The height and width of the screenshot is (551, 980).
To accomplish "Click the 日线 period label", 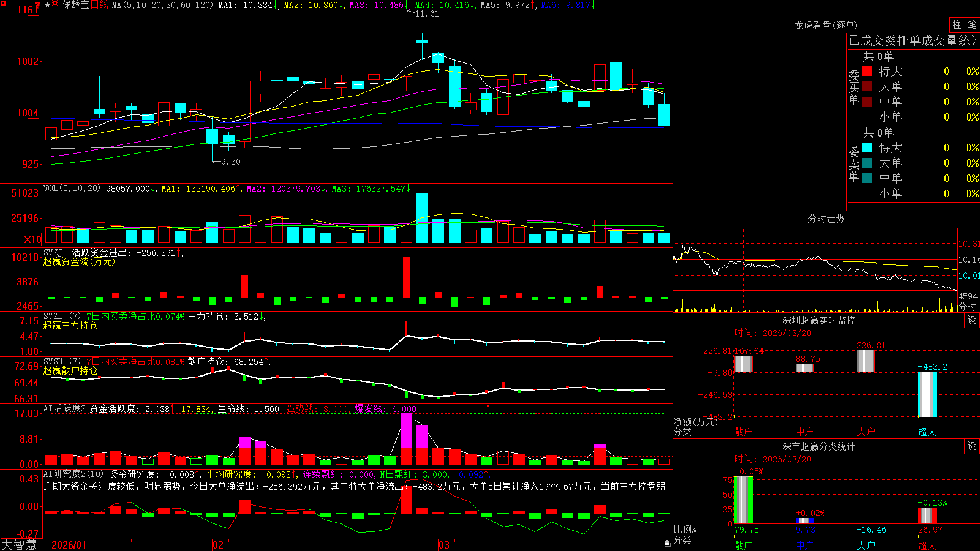I will [99, 5].
